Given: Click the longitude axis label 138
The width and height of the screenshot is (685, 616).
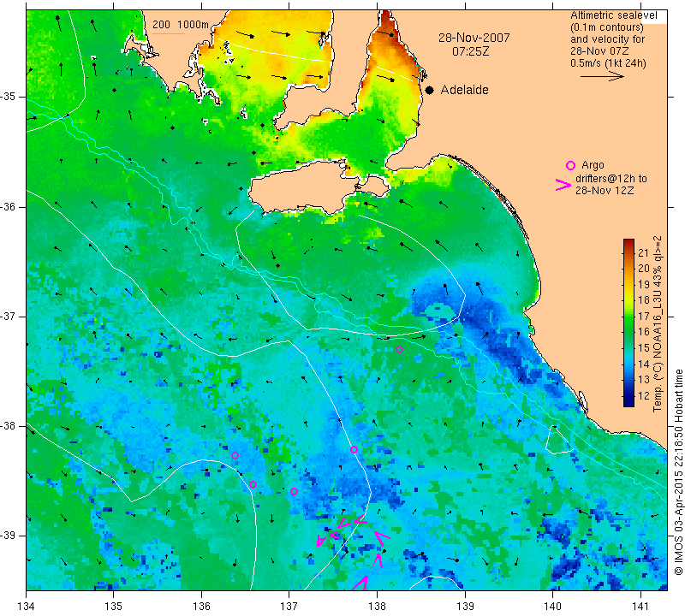Looking at the screenshot, I should click(377, 606).
